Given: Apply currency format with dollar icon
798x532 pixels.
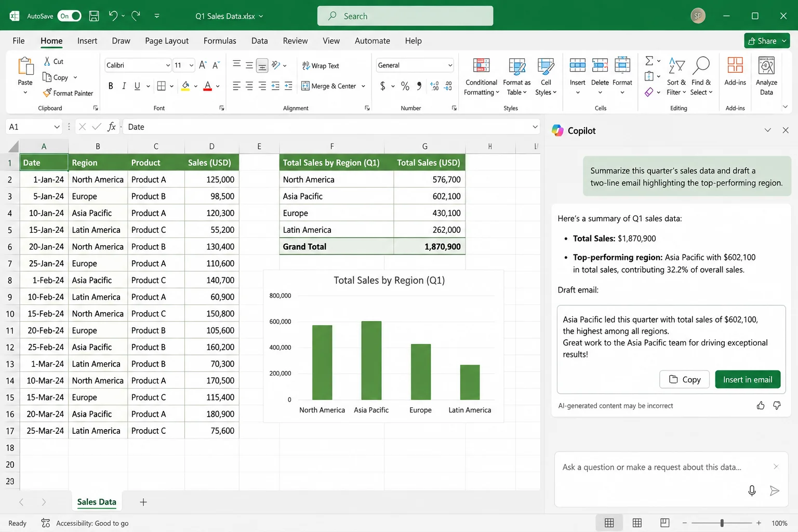Looking at the screenshot, I should point(383,86).
